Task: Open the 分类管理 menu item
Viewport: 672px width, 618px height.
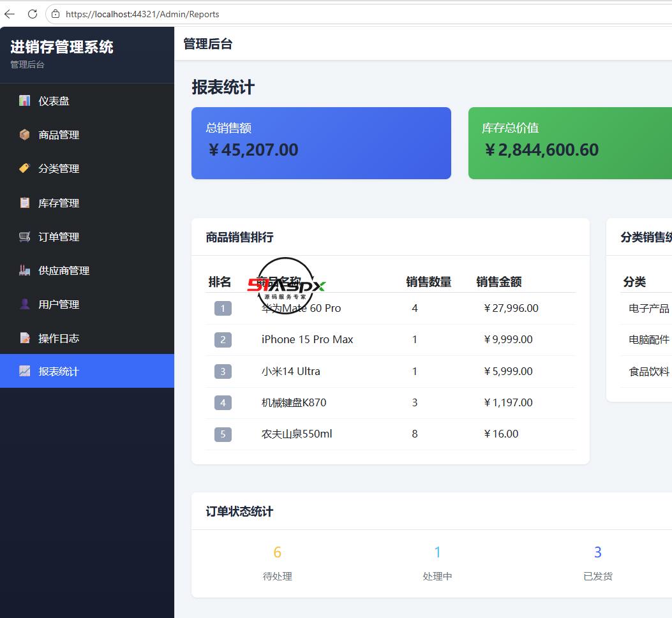Action: pyautogui.click(x=87, y=168)
